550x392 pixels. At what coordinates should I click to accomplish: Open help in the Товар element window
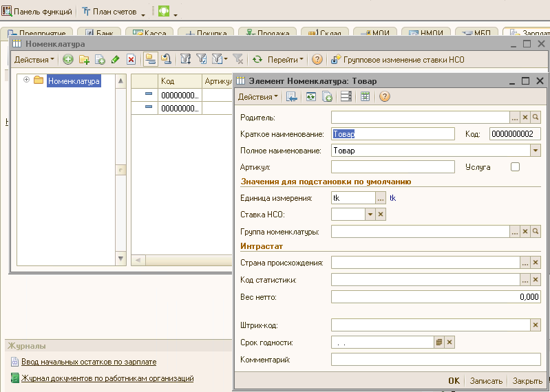385,97
